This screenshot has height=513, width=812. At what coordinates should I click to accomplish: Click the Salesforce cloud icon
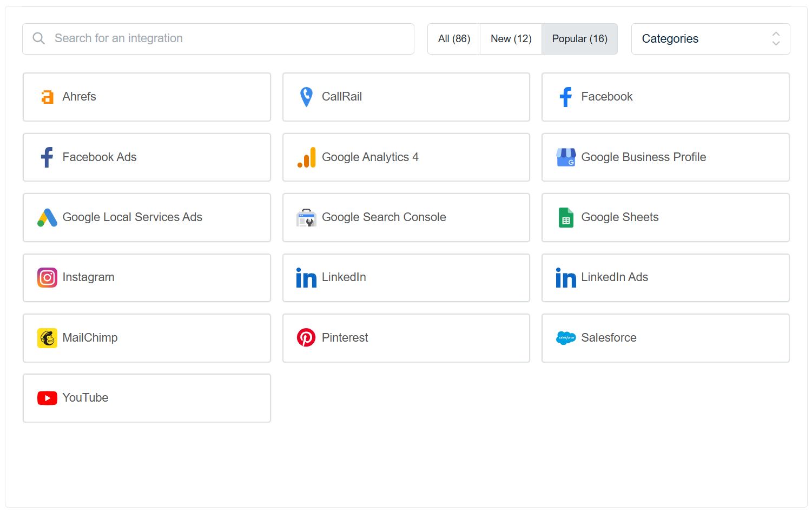pos(566,338)
